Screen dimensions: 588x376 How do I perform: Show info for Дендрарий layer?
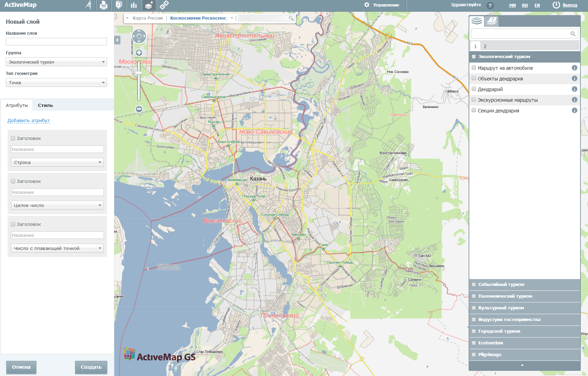pos(574,89)
